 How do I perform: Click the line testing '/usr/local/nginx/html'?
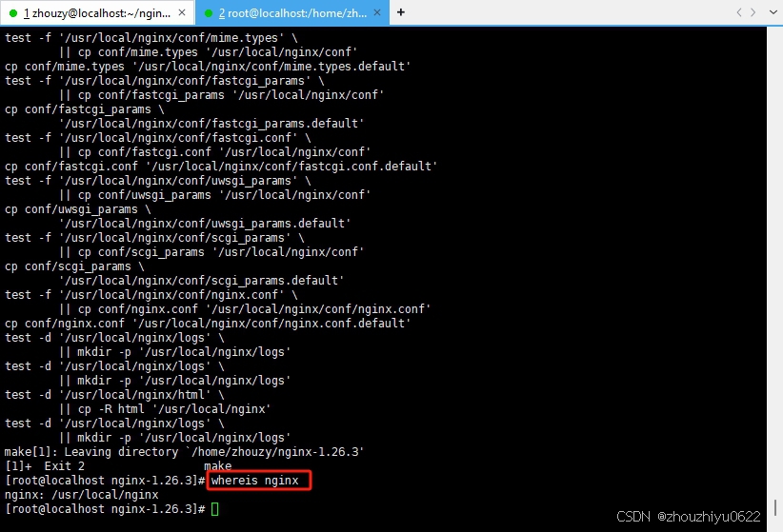pyautogui.click(x=114, y=395)
